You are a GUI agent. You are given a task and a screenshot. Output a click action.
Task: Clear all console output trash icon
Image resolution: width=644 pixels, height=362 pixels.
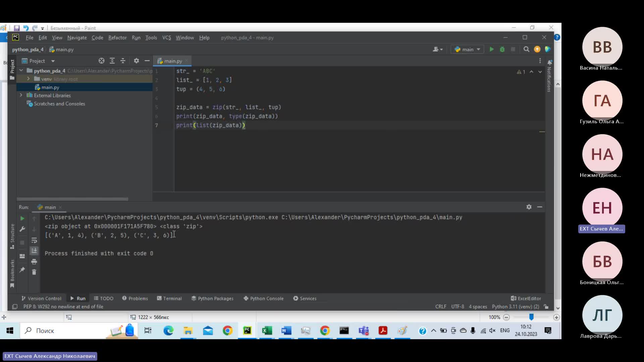click(34, 272)
